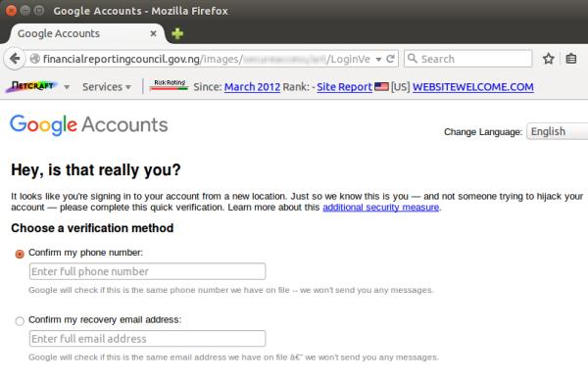Open the Netcraft dropdown arrow

pyautogui.click(x=67, y=87)
